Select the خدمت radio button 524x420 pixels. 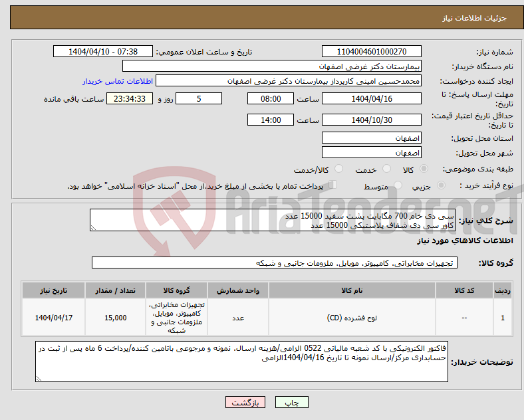386,169
